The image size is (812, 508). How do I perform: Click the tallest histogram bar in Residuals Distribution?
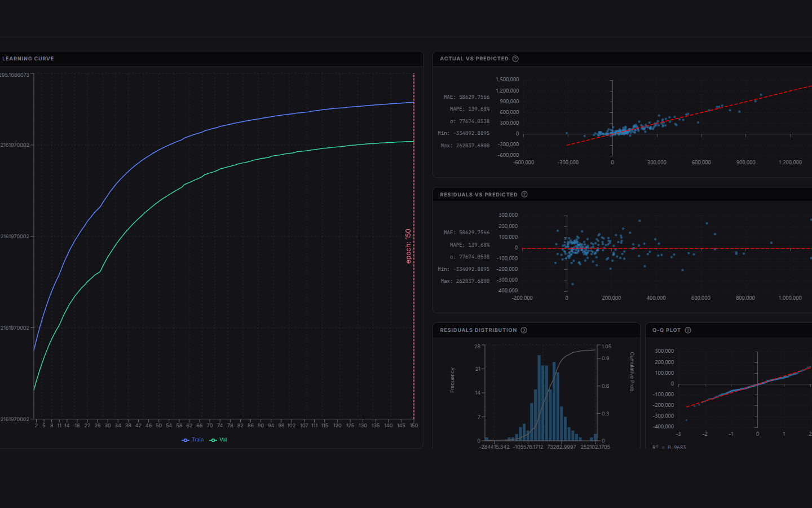point(540,398)
